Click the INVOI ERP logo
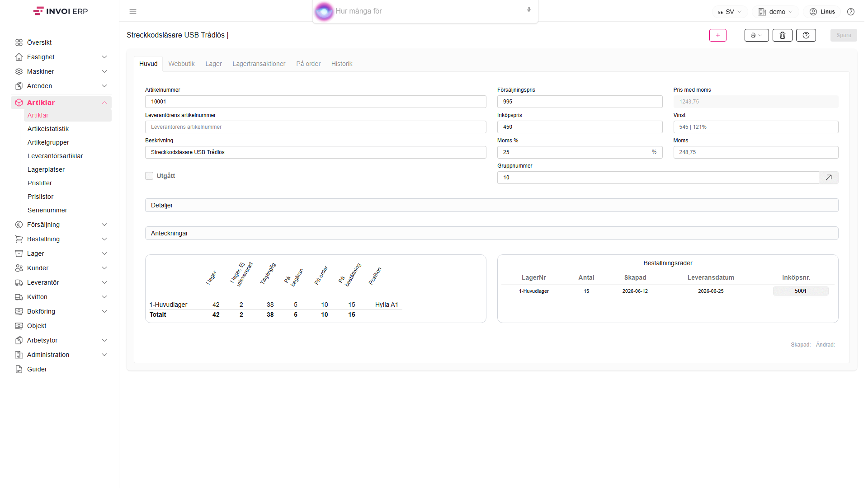Viewport: 868px width, 488px height. (x=61, y=11)
